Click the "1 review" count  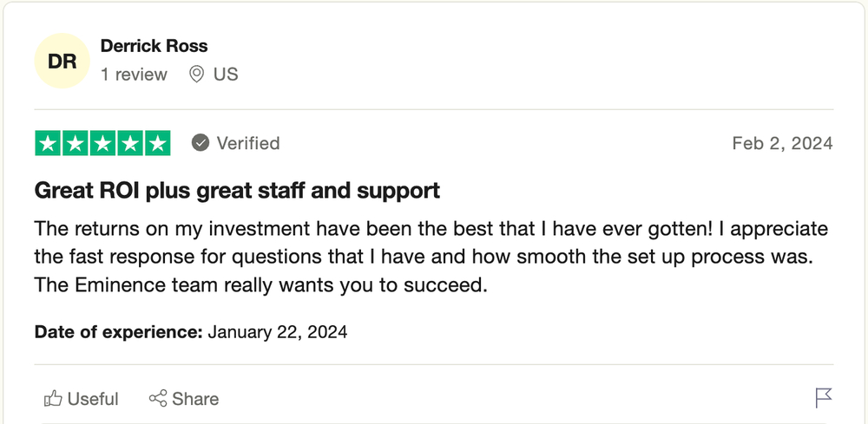click(134, 74)
